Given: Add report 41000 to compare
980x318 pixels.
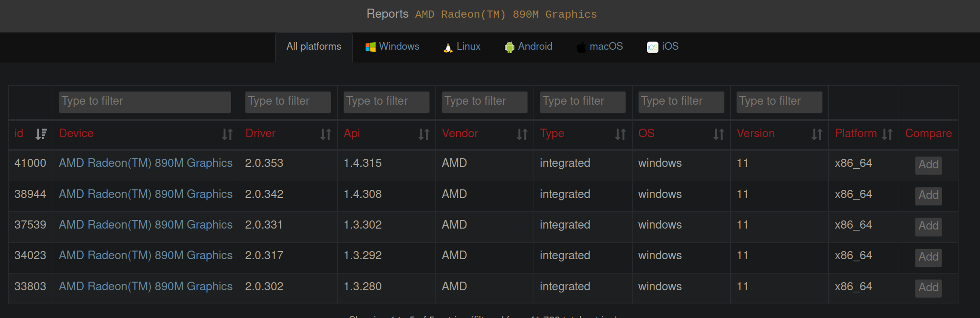Looking at the screenshot, I should [928, 165].
